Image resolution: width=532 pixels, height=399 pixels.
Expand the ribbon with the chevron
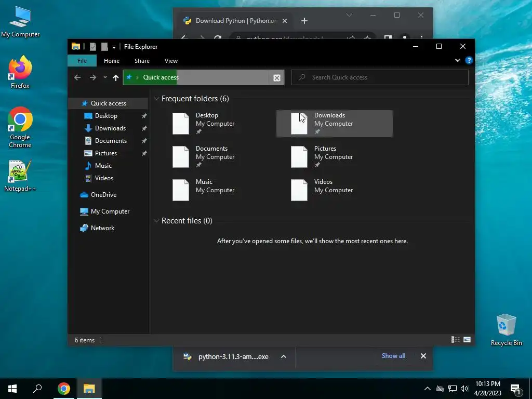click(x=457, y=60)
